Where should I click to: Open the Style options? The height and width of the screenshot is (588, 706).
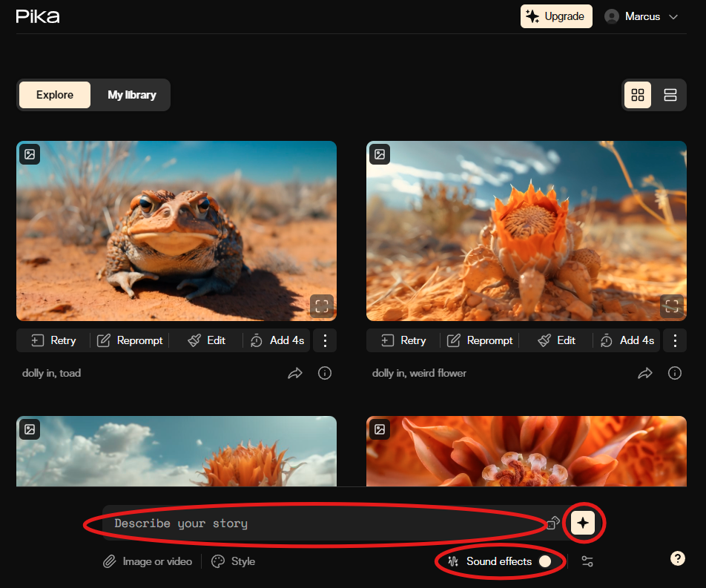point(233,561)
